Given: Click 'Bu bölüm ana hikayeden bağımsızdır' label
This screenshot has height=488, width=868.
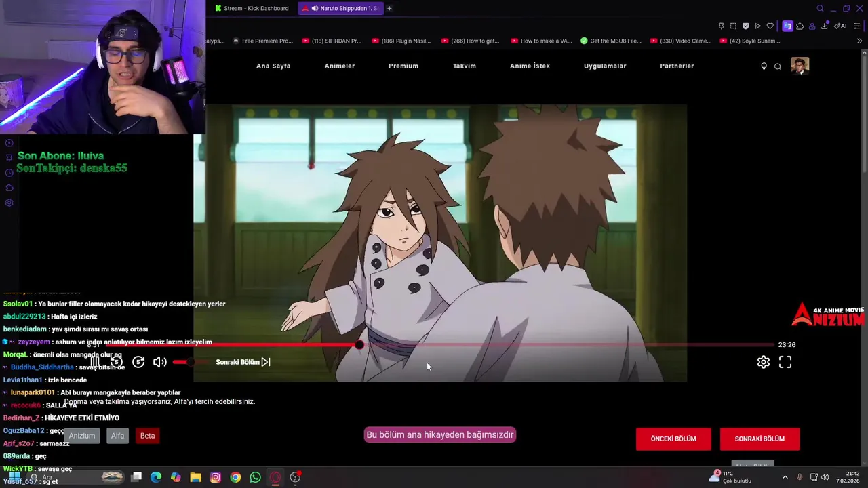Looking at the screenshot, I should [440, 434].
